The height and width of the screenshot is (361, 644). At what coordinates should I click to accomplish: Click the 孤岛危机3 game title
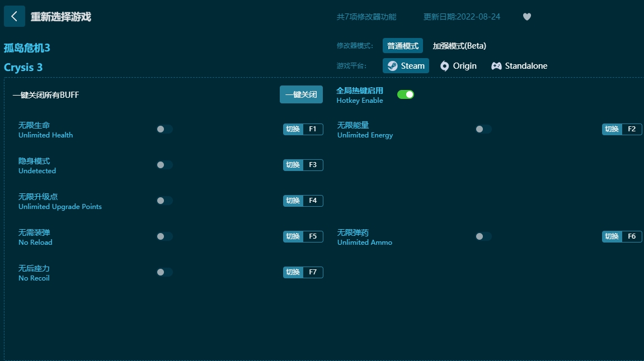point(27,48)
